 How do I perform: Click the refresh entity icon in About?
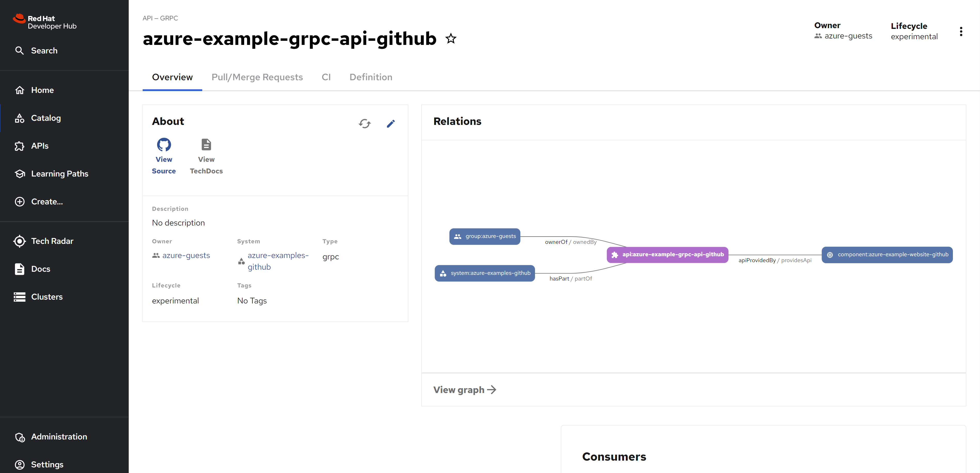point(364,123)
